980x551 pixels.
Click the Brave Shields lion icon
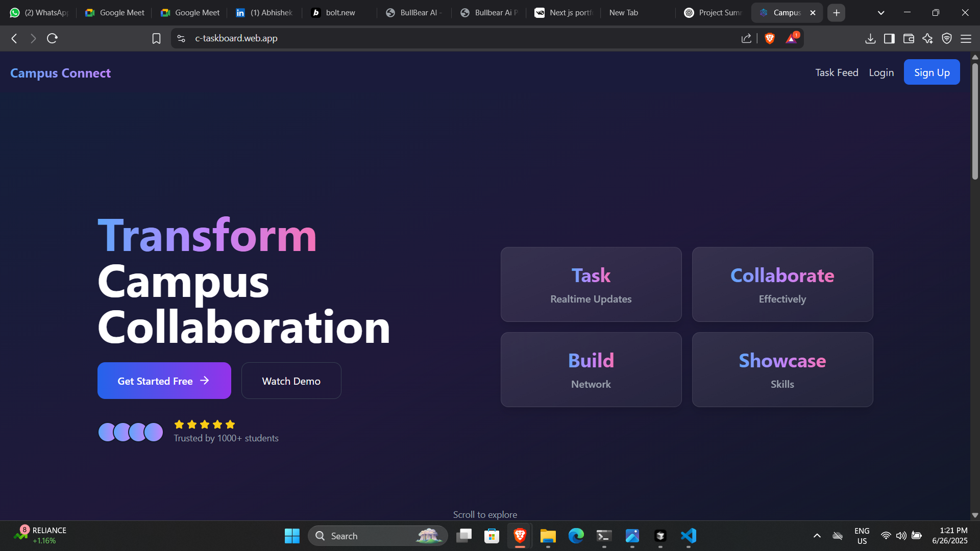pos(770,38)
